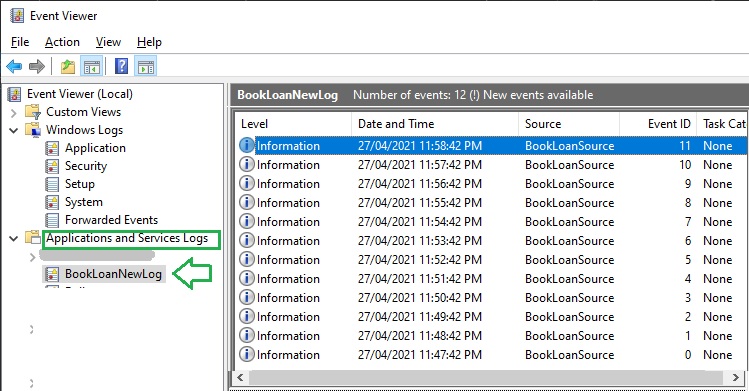Sort by the Source column header

(x=569, y=124)
